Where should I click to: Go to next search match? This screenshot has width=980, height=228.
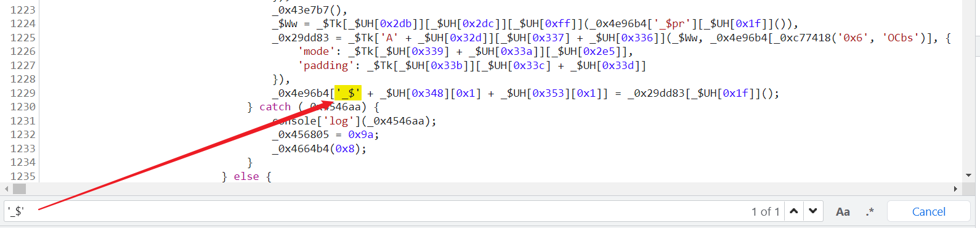813,211
